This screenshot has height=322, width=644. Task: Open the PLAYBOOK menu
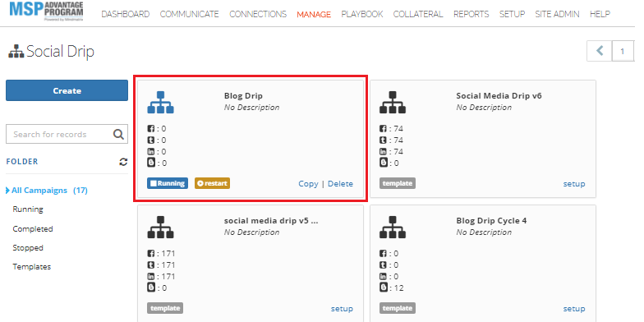361,14
